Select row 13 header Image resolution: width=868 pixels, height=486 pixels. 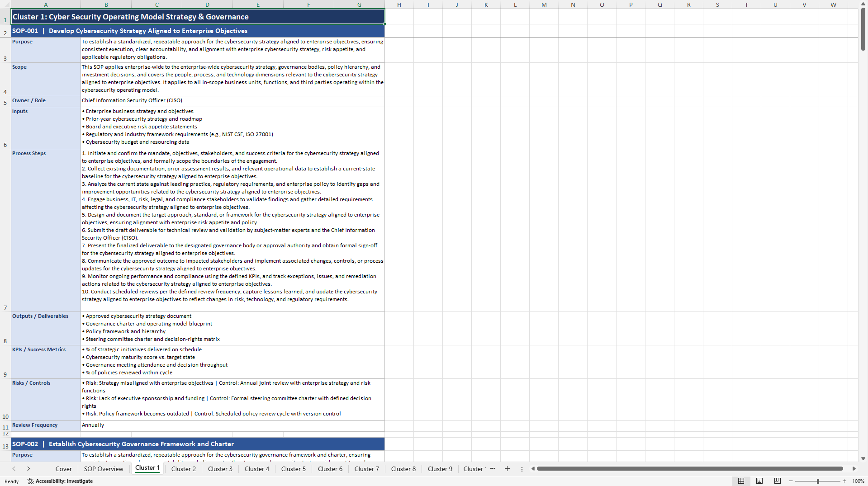(5, 444)
